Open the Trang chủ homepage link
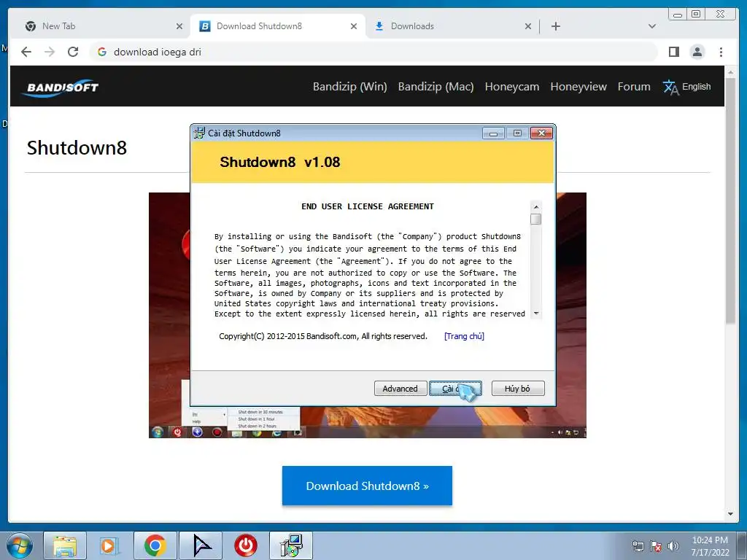Screen dimensions: 747x560 (464, 336)
